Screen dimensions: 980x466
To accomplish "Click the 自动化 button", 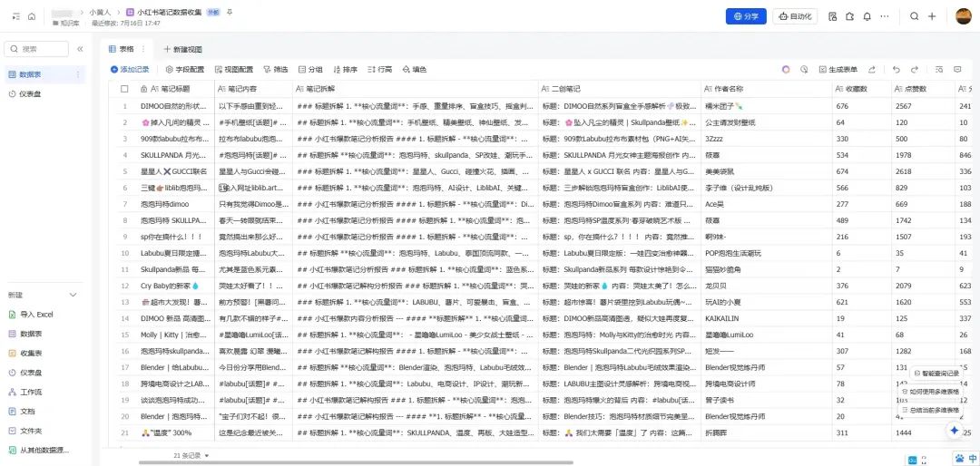I will click(x=796, y=16).
